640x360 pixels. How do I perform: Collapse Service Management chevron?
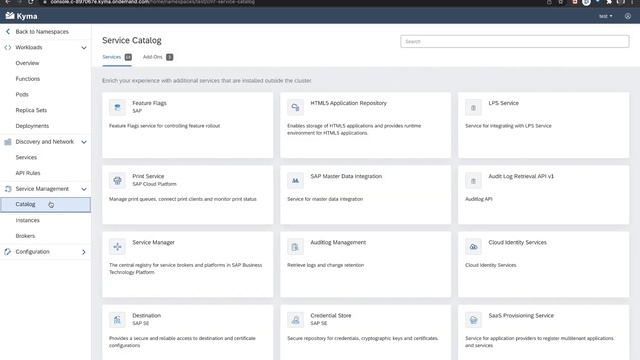point(84,189)
